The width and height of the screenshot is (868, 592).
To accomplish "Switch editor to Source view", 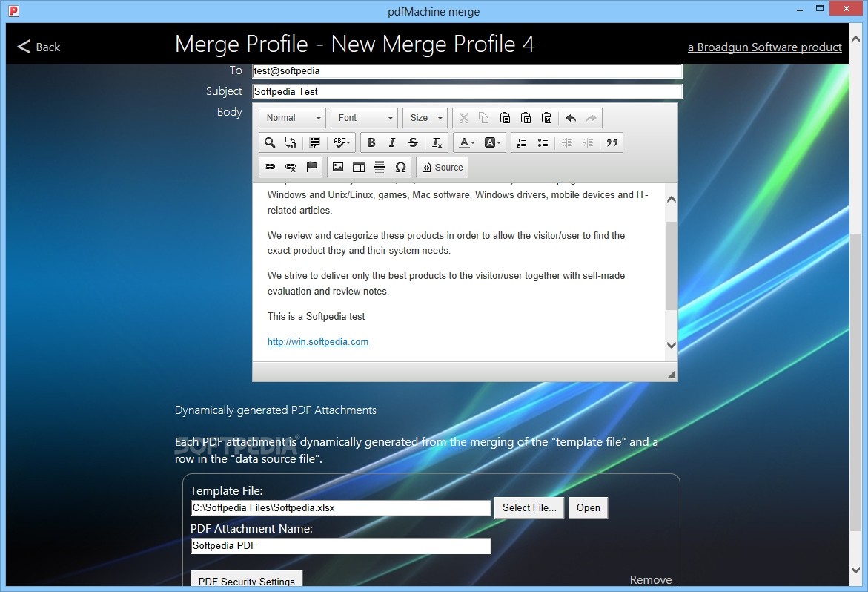I will 443,167.
